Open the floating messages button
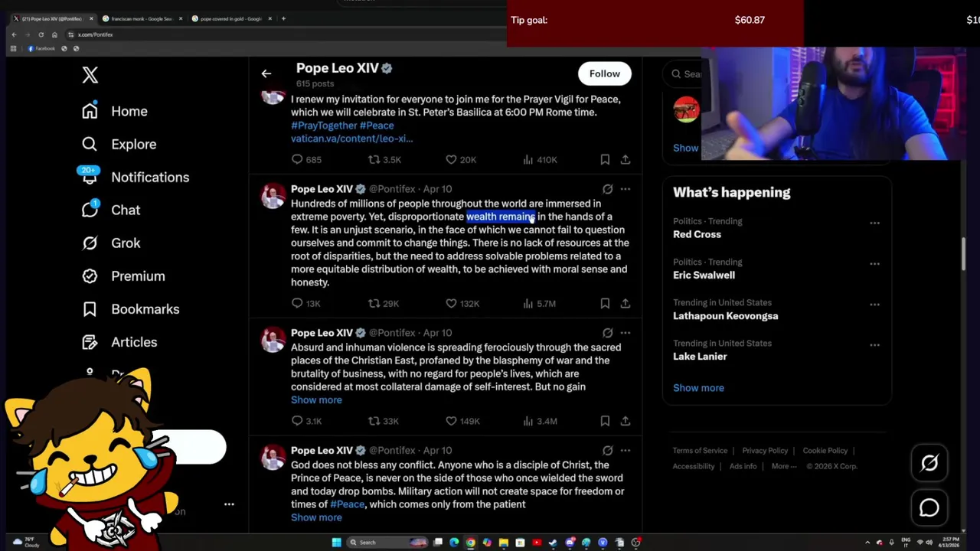The width and height of the screenshot is (980, 551). pos(929,507)
